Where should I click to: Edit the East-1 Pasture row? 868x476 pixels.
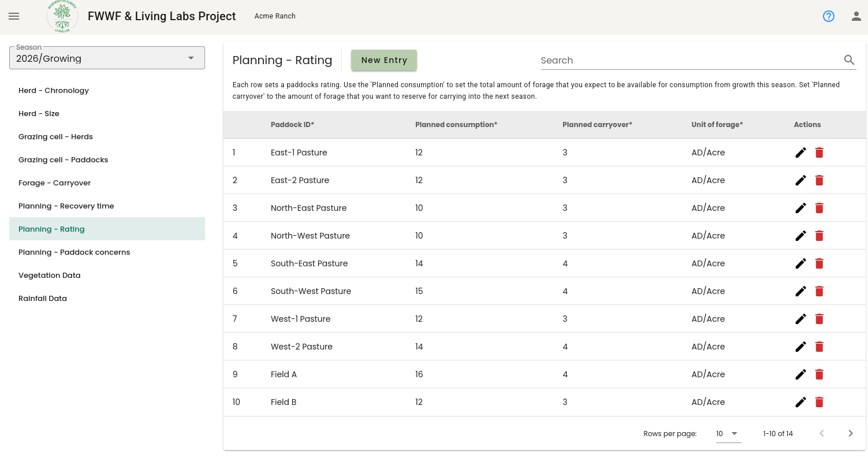click(x=800, y=153)
